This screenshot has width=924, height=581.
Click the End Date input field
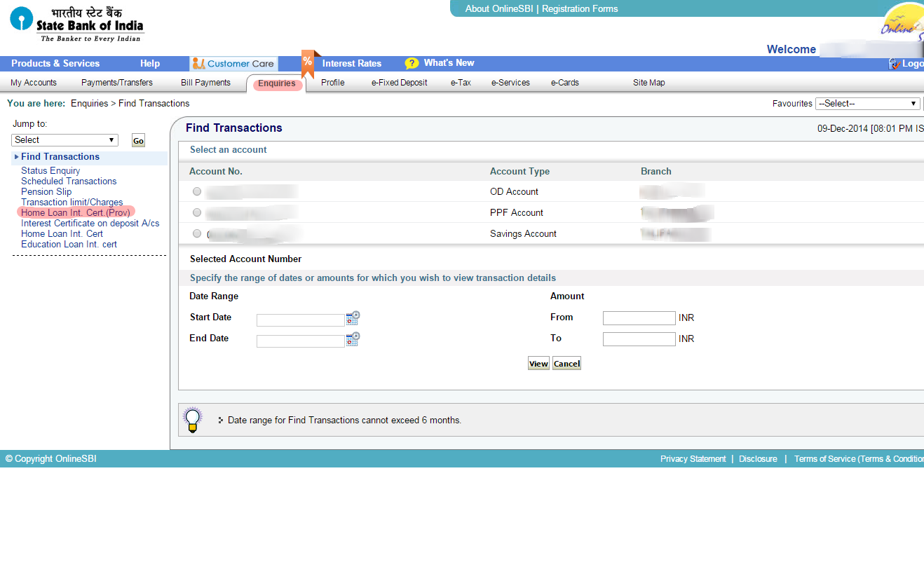[x=301, y=341]
